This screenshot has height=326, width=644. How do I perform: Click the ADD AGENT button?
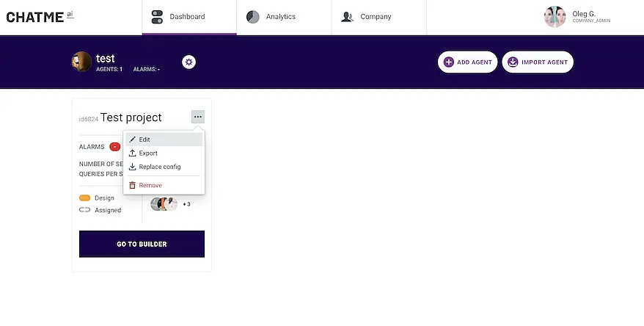click(467, 62)
